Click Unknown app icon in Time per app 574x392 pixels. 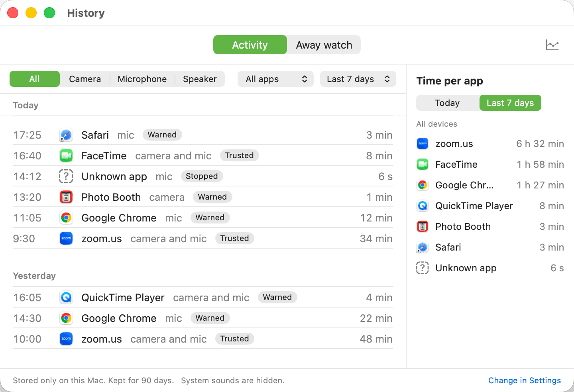tap(423, 268)
